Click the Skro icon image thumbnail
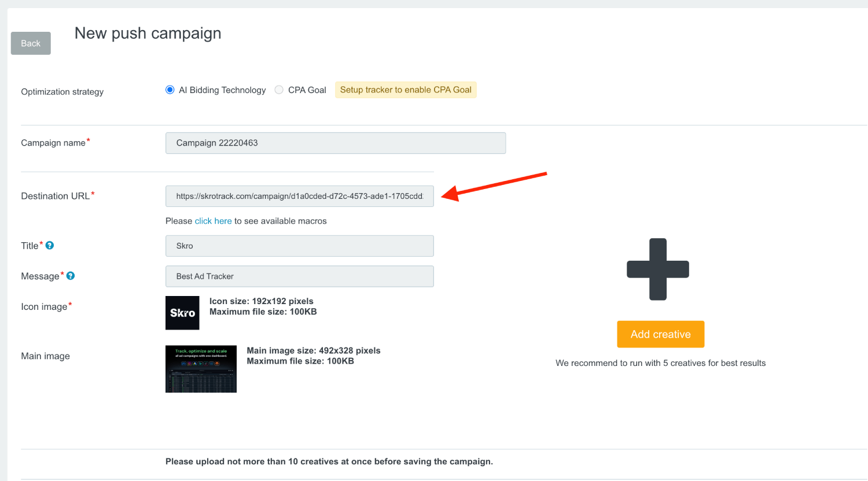868x481 pixels. 182,313
